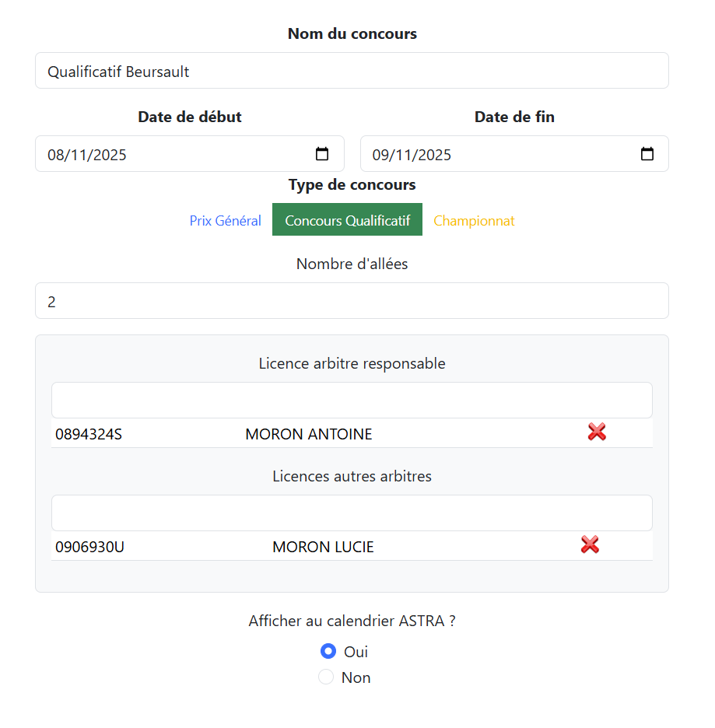The height and width of the screenshot is (728, 715).
Task: Delete arbitre MORON ANTOINE with the red X
Action: 597,432
